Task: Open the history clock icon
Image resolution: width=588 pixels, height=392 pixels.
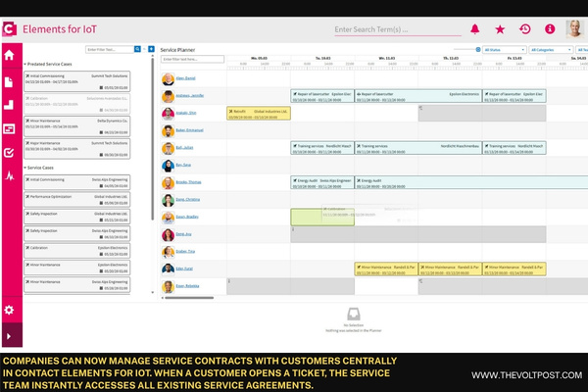Action: (524, 28)
